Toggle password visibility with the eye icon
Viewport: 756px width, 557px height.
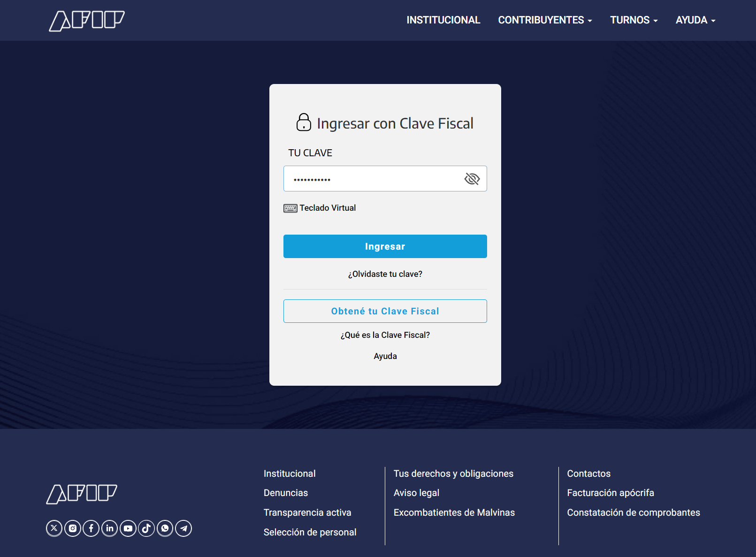coord(472,179)
